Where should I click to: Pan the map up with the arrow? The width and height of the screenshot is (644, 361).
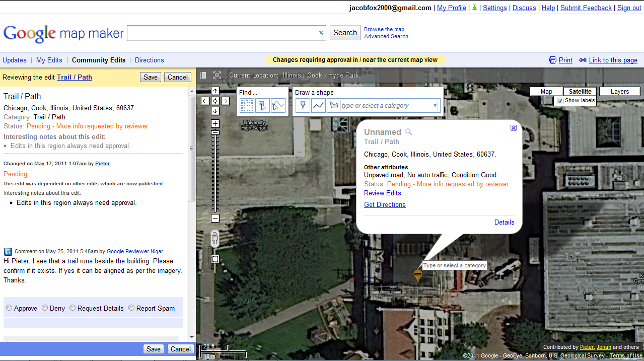tap(215, 91)
